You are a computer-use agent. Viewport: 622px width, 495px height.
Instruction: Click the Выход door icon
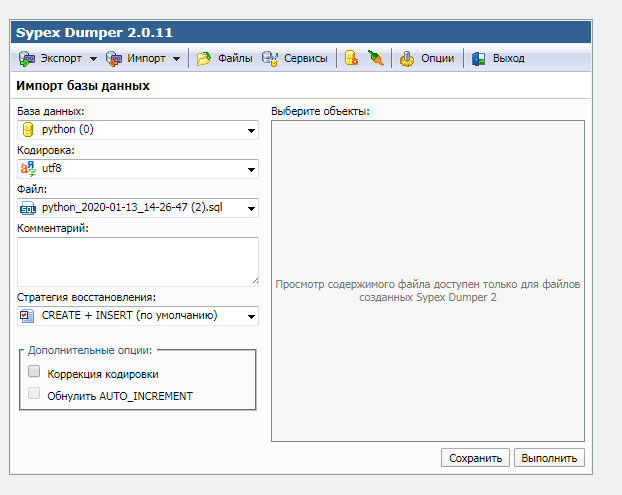tap(478, 59)
